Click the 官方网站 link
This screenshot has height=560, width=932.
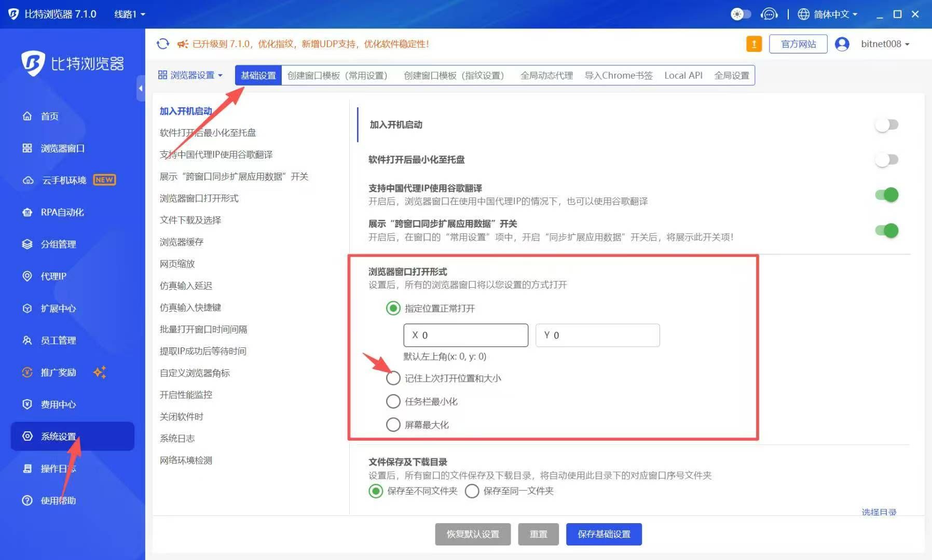798,44
